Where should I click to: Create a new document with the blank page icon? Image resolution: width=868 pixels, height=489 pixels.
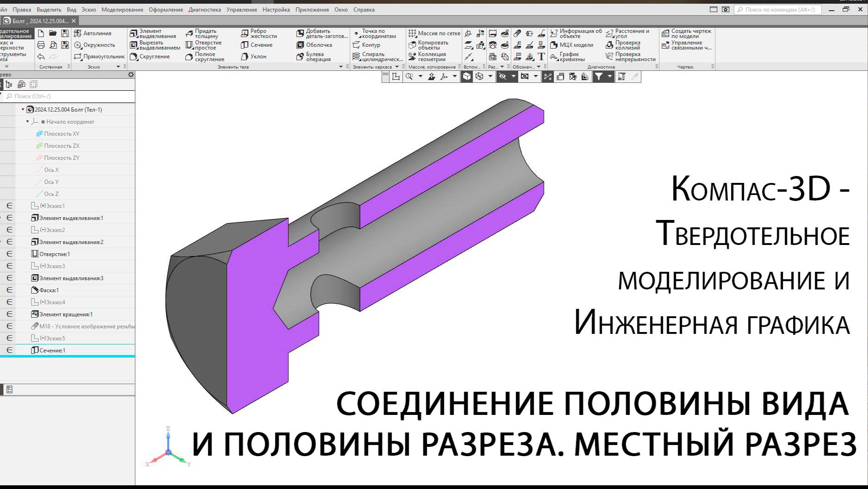[x=41, y=33]
